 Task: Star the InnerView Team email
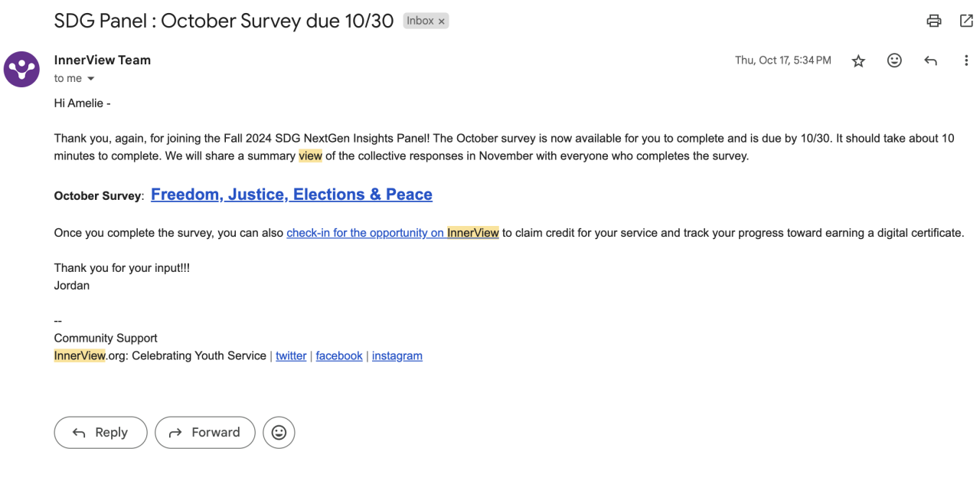click(x=858, y=61)
